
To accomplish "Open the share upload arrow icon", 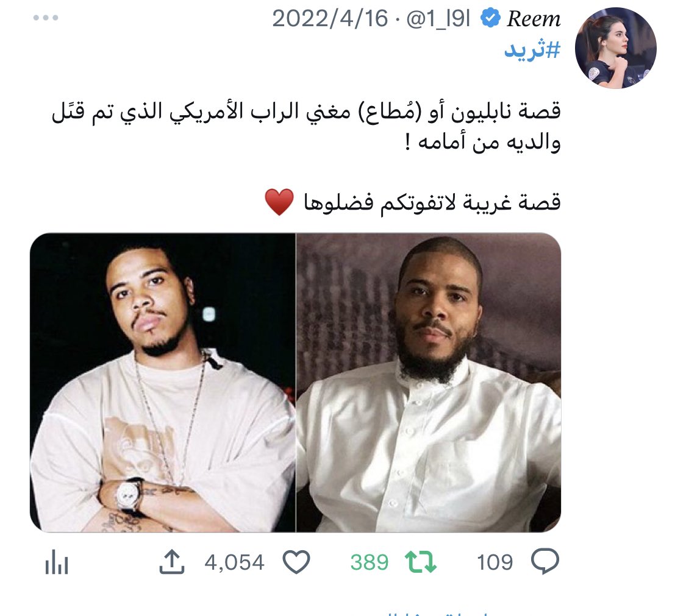I will (171, 561).
